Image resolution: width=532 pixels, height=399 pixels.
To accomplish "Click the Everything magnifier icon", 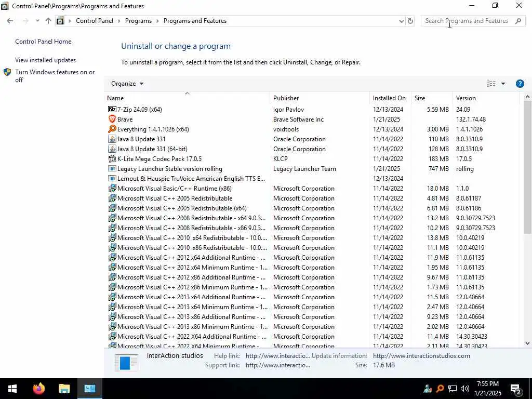I will coord(112,129).
